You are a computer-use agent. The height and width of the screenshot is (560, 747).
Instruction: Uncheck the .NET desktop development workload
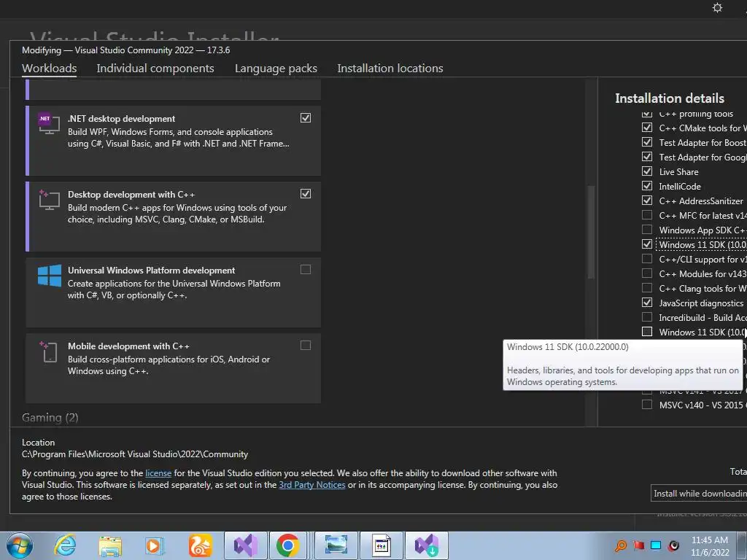(306, 117)
